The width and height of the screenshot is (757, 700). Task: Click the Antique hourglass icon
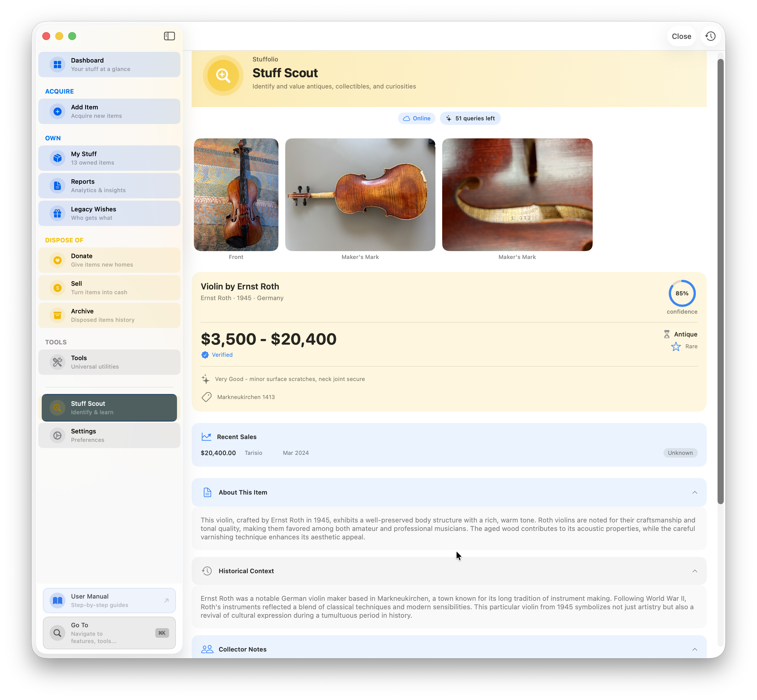[667, 334]
